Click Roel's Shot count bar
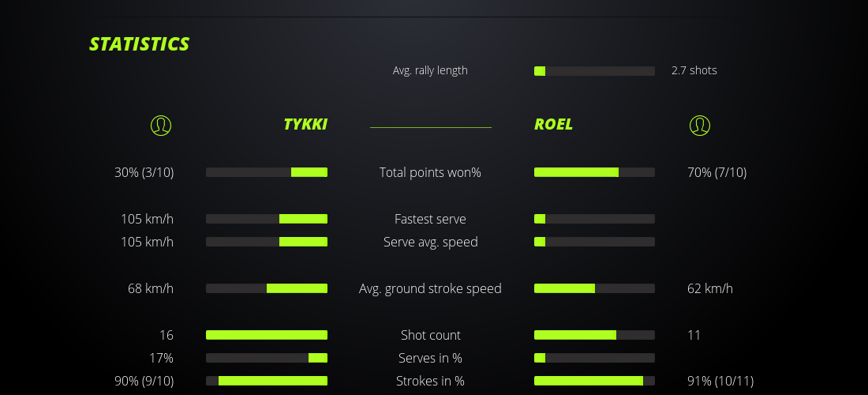This screenshot has width=868, height=395. click(x=594, y=335)
